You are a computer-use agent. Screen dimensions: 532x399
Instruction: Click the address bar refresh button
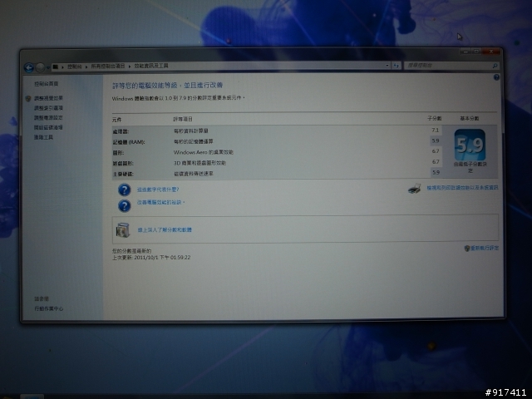click(396, 65)
